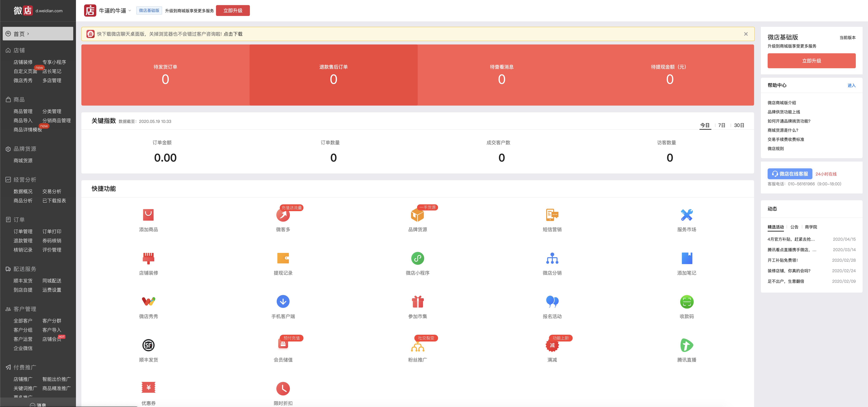
Task: Open the 品牌货源 box icon
Action: [418, 215]
